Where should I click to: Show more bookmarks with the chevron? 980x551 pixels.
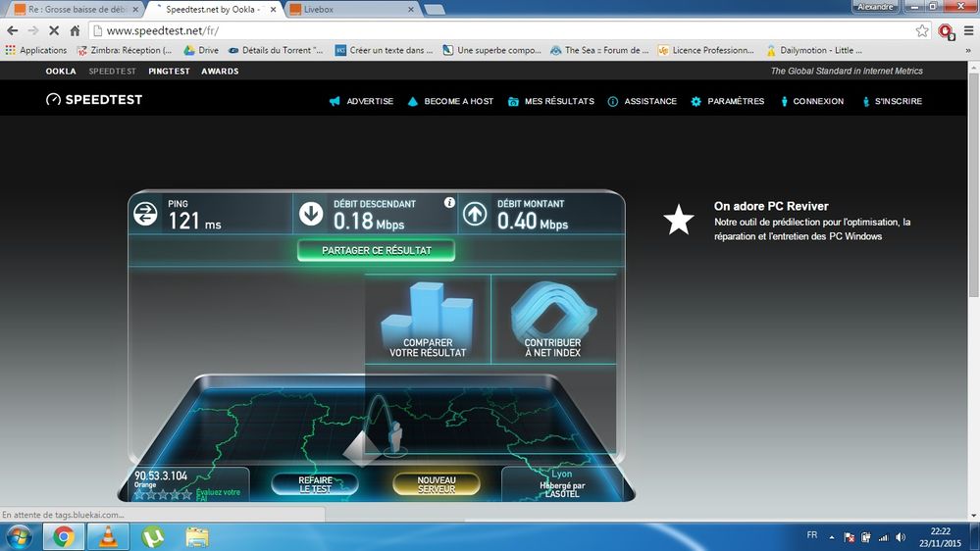968,50
